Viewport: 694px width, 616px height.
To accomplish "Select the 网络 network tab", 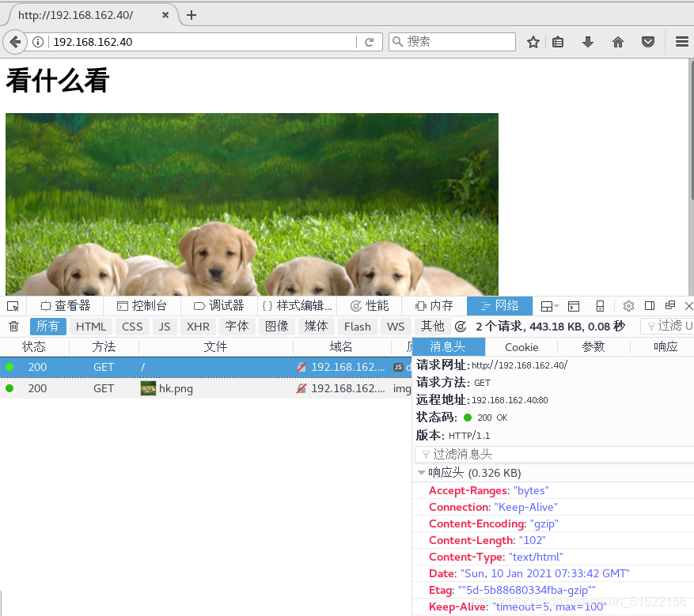I will (x=499, y=306).
